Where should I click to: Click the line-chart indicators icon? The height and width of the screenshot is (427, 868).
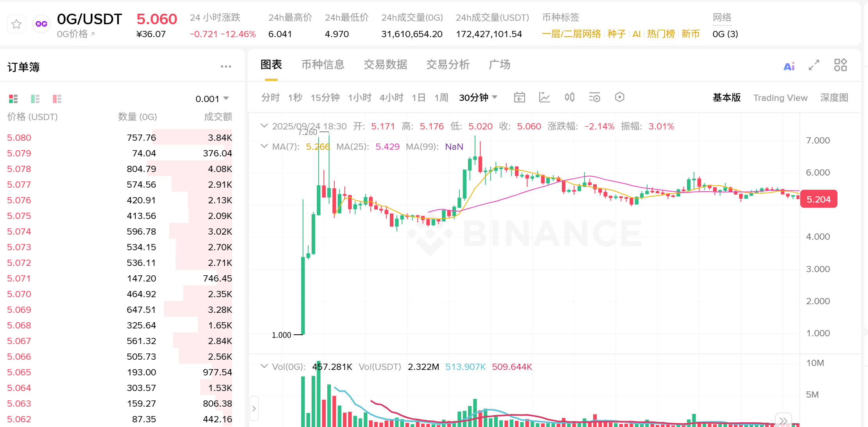click(x=544, y=97)
